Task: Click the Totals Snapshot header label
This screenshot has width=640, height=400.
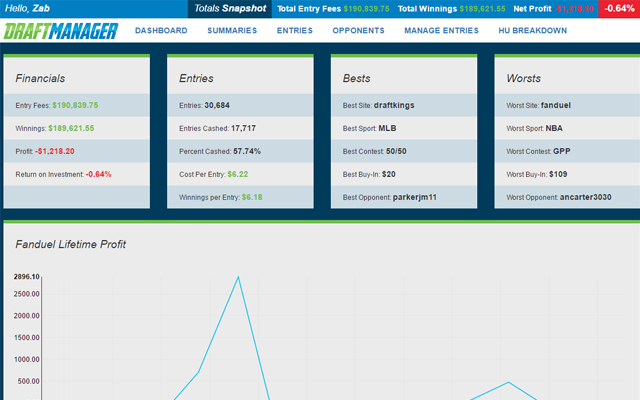Action: tap(230, 9)
